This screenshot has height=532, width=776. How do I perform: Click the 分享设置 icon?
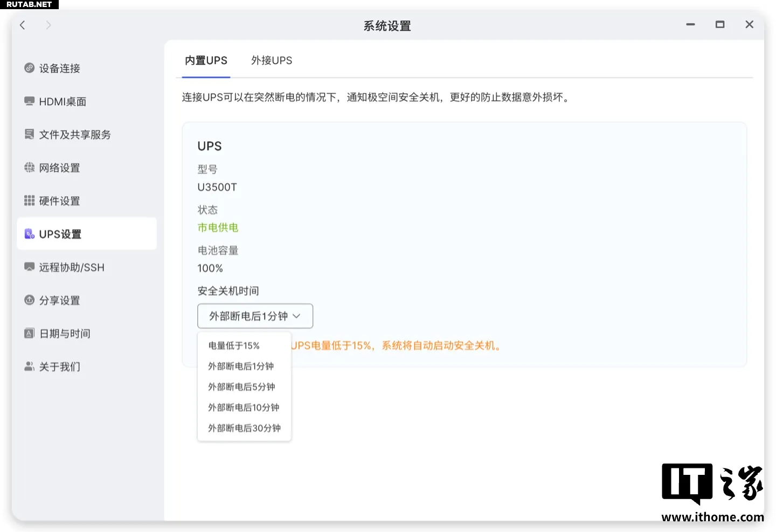click(29, 300)
